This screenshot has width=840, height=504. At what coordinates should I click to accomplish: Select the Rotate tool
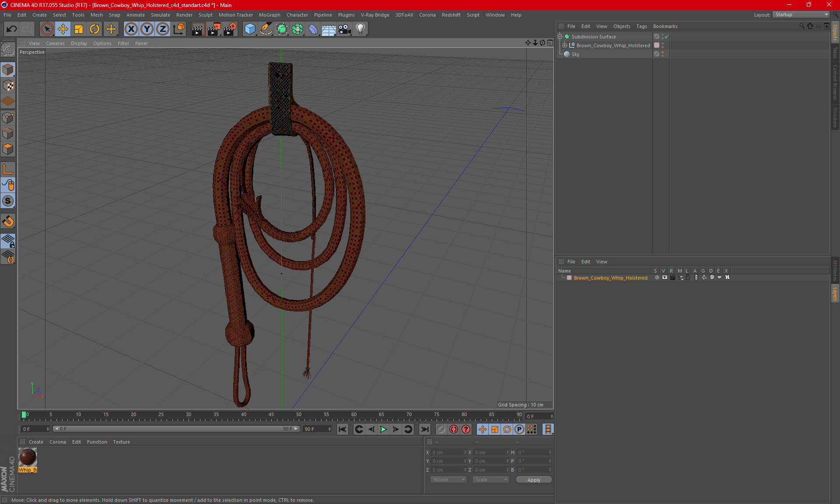click(x=94, y=29)
